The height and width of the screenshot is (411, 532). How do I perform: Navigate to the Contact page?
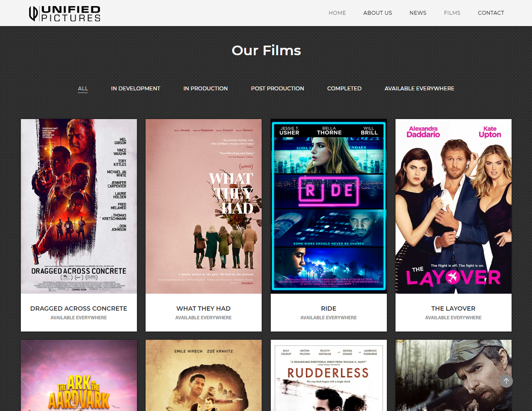pyautogui.click(x=491, y=13)
